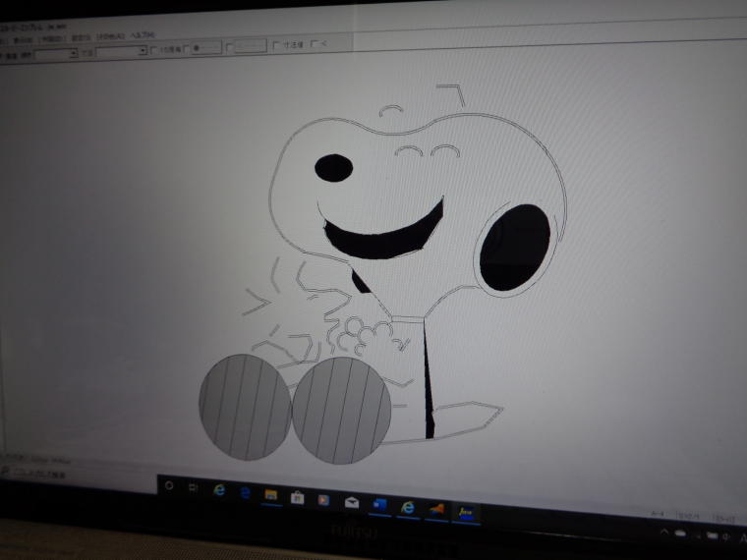The height and width of the screenshot is (560, 747).
Task: Click the left striped circle in the drawing
Action: (x=244, y=406)
